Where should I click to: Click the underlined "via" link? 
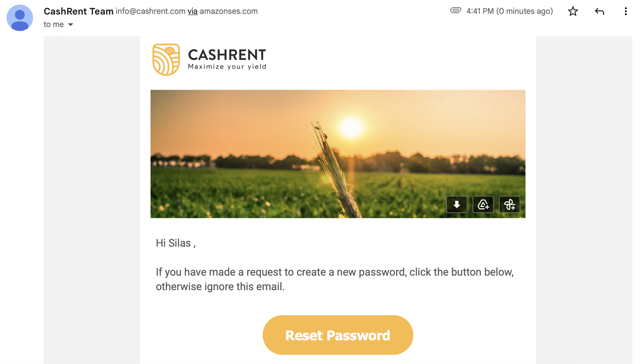pos(192,11)
